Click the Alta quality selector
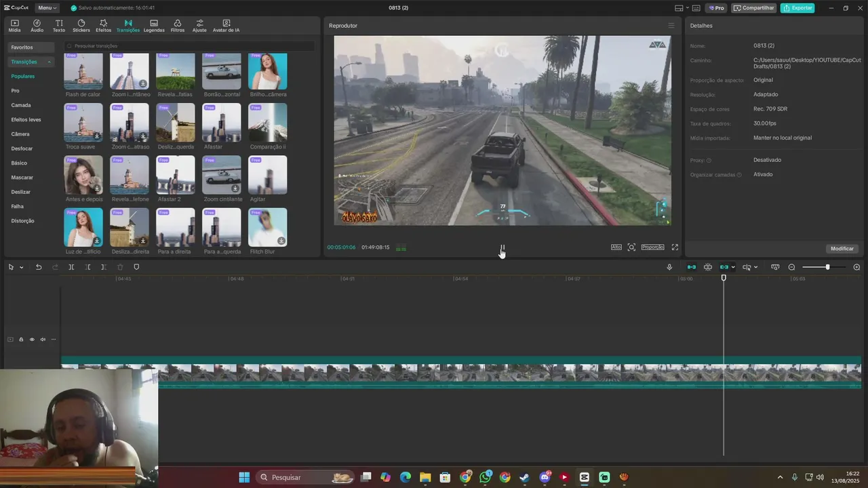The image size is (868, 488). tap(616, 247)
